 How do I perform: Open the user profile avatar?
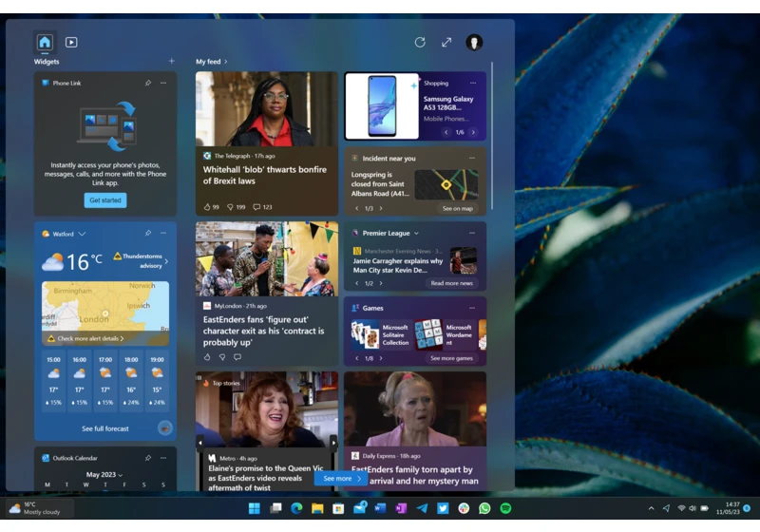coord(474,43)
